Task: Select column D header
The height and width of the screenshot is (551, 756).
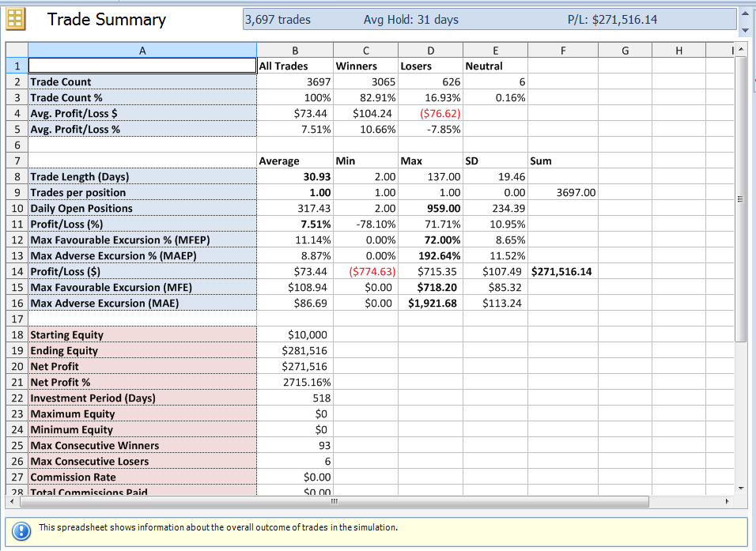Action: pyautogui.click(x=430, y=51)
